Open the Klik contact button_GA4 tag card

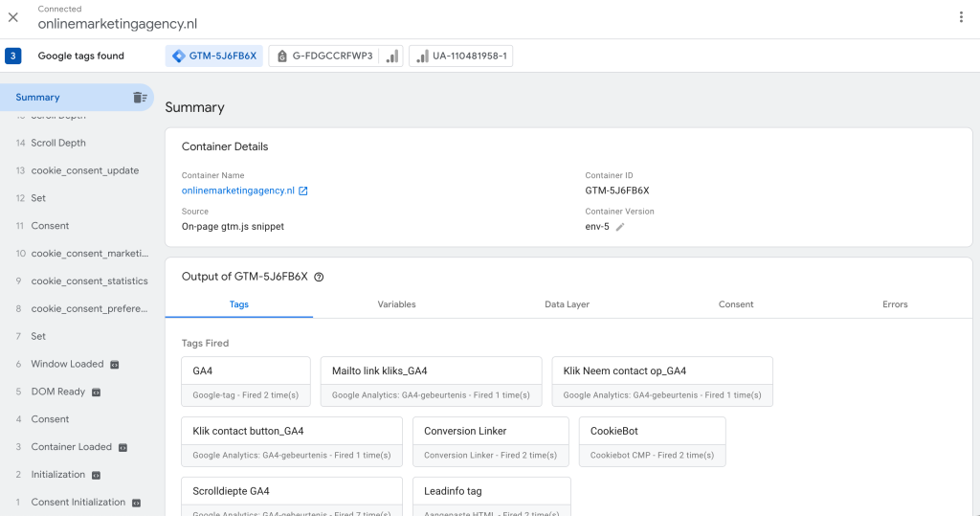(292, 441)
